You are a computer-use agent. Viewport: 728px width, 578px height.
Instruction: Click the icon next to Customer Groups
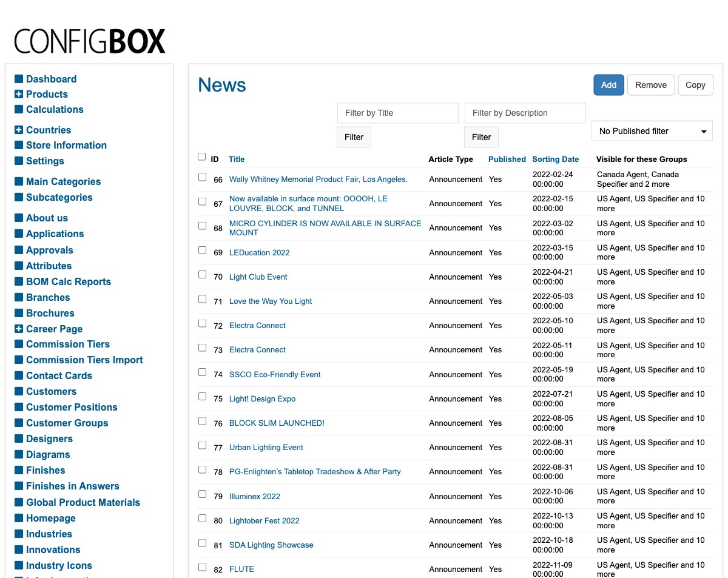19,423
